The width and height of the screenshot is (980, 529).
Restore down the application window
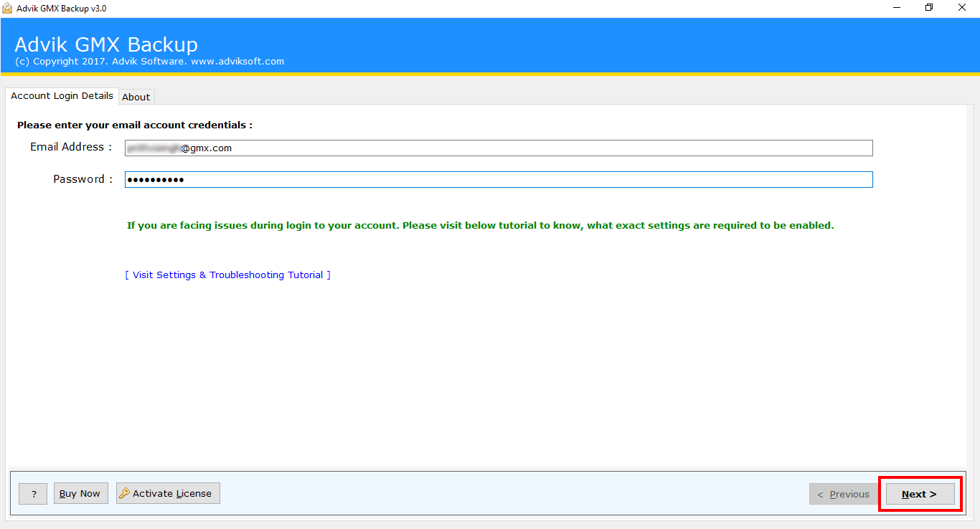point(929,8)
